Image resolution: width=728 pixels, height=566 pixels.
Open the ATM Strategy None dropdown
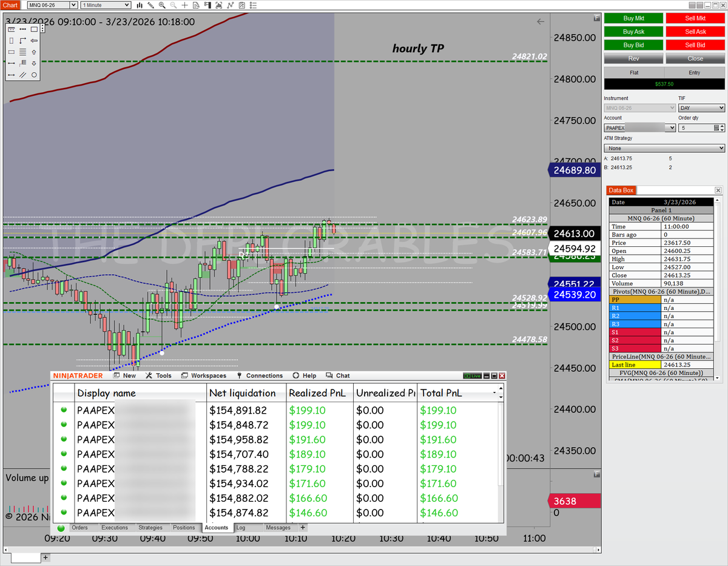click(x=664, y=148)
